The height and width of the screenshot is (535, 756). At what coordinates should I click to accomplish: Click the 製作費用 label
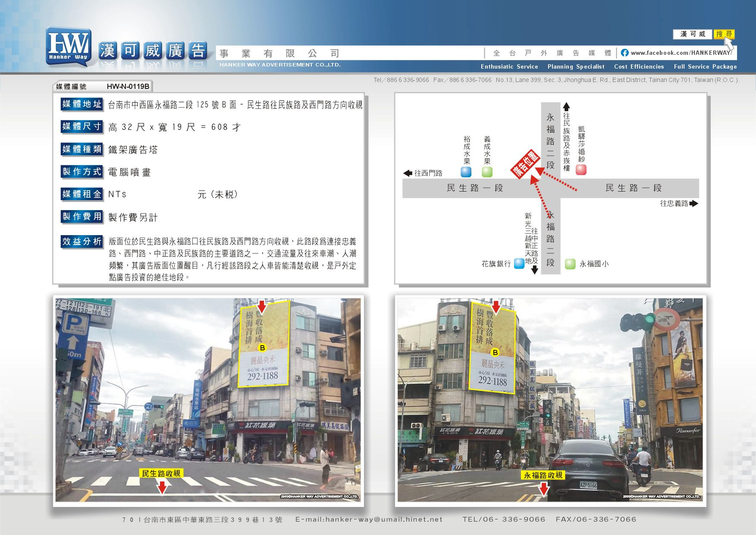pyautogui.click(x=82, y=217)
